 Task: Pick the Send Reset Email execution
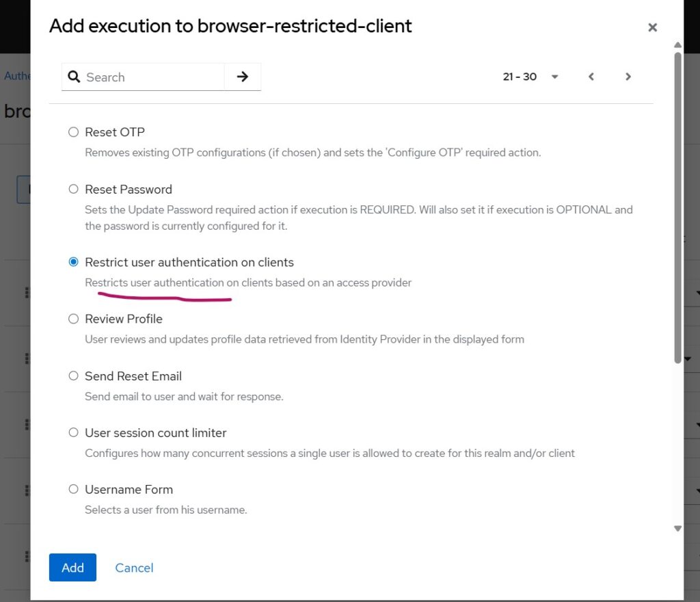coord(74,376)
